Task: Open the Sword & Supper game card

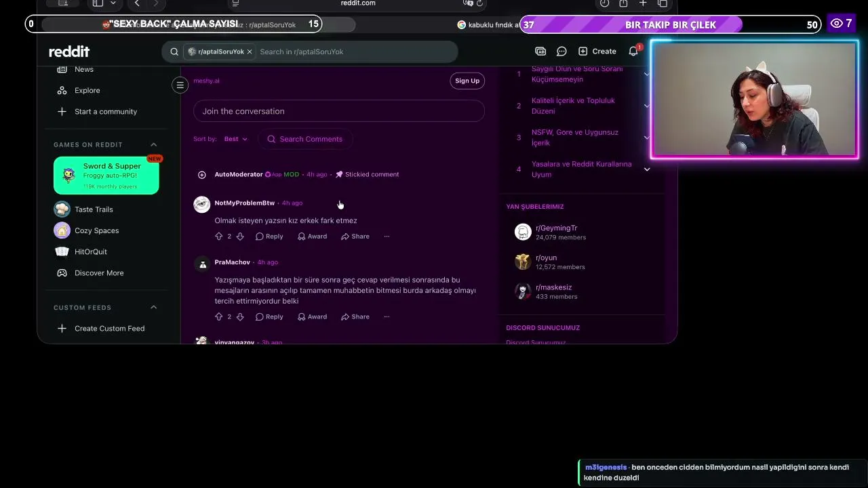Action: tap(106, 176)
